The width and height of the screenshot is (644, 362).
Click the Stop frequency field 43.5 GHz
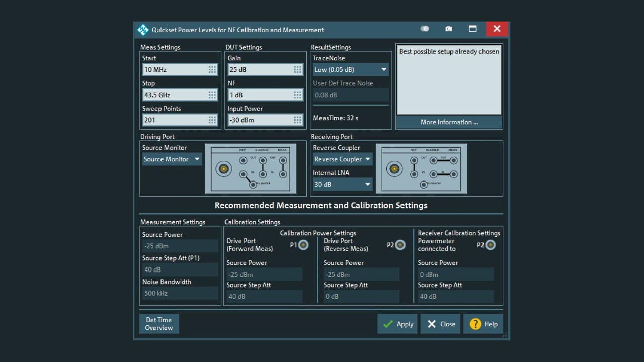coord(180,95)
